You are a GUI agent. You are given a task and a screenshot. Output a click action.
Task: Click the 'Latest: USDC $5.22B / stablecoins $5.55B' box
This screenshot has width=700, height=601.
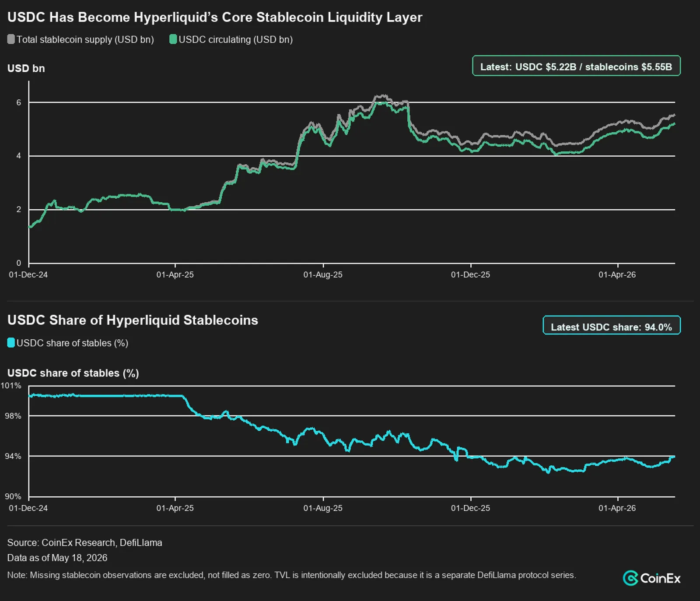coord(576,66)
